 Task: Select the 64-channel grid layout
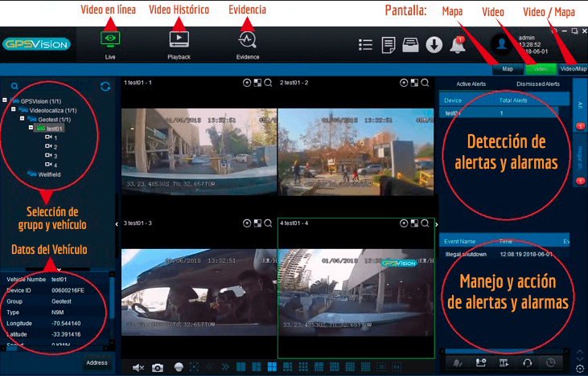(x=397, y=366)
